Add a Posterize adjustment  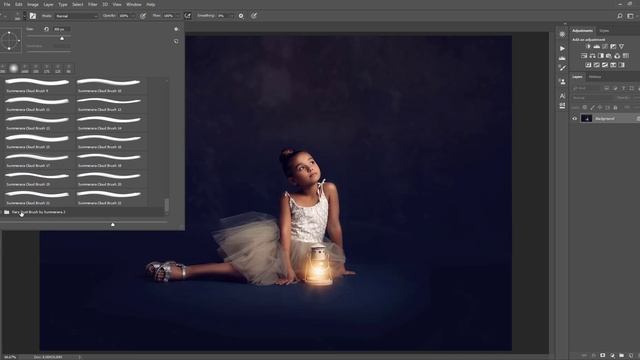596,65
